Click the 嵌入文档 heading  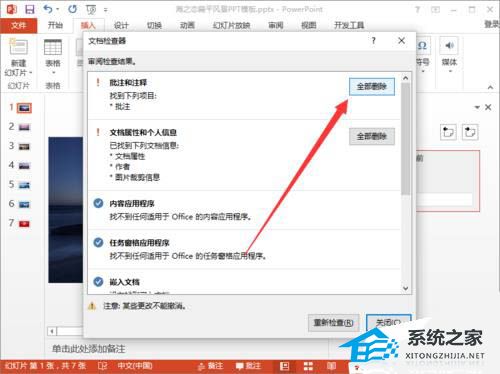[x=124, y=282]
